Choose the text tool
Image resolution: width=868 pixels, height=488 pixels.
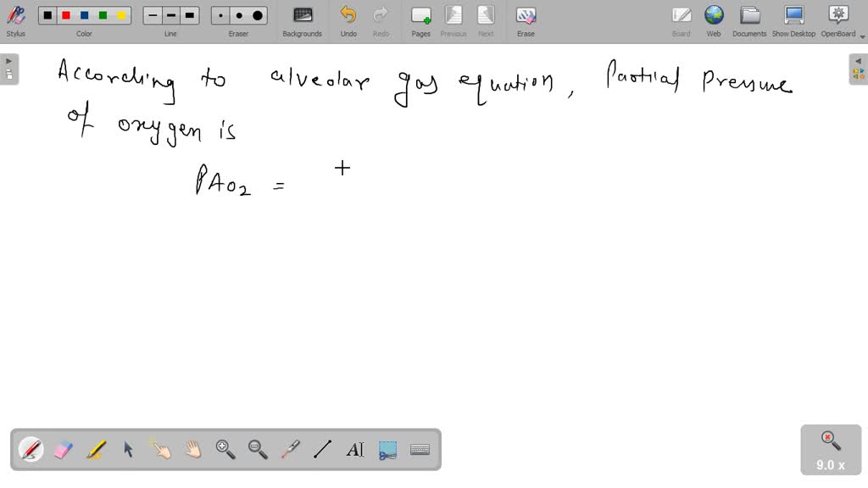point(355,450)
